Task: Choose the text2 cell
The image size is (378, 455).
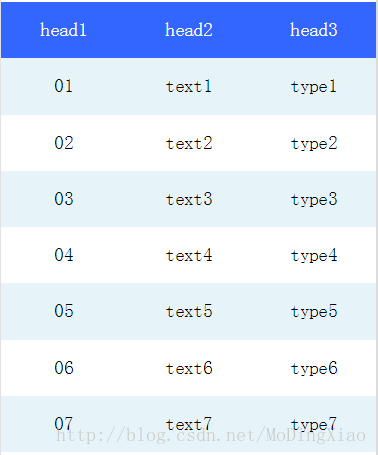Action: click(x=189, y=143)
